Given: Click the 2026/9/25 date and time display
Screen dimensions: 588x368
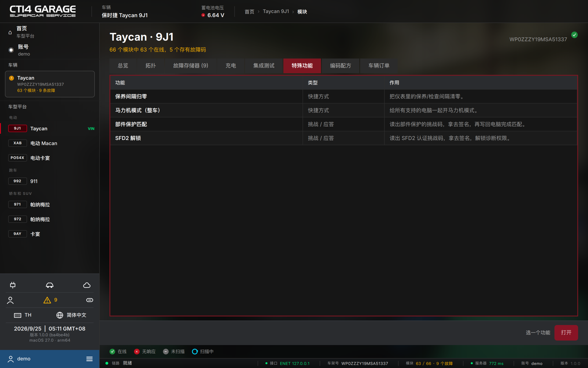Looking at the screenshot, I should pos(50,329).
